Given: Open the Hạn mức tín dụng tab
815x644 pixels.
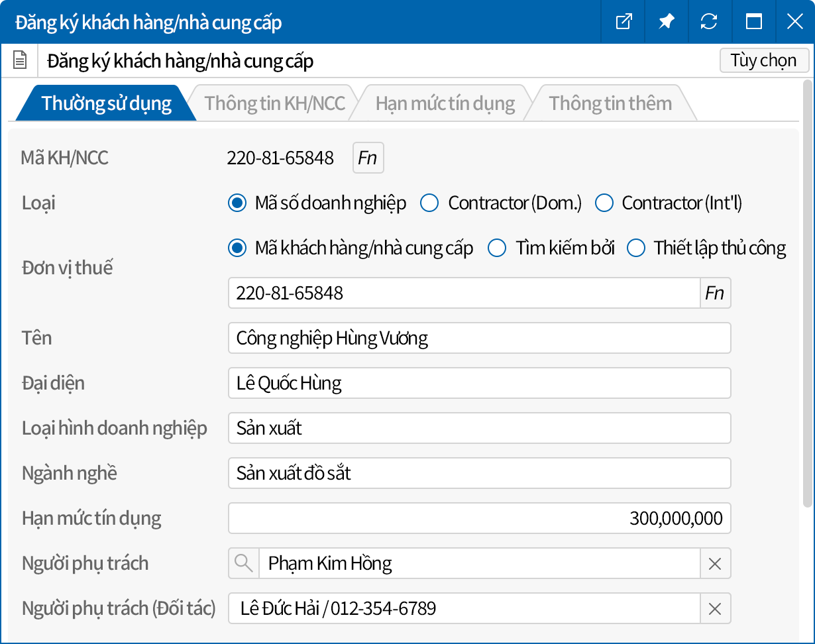Looking at the screenshot, I should pos(445,103).
